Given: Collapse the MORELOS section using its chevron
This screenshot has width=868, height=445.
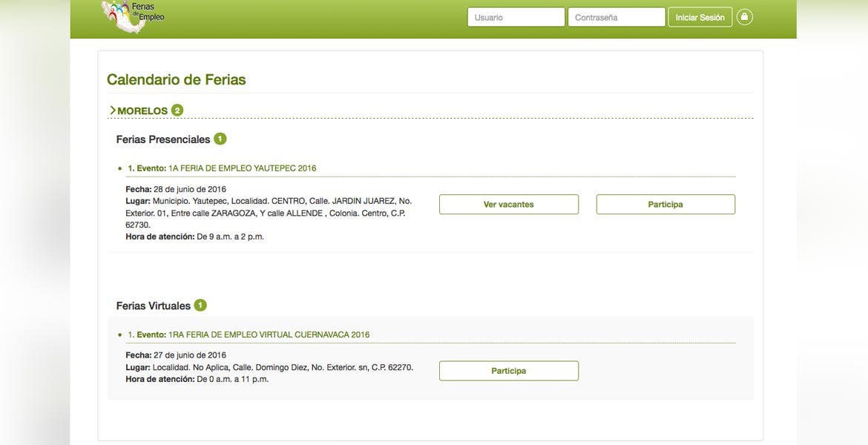Looking at the screenshot, I should pos(113,111).
